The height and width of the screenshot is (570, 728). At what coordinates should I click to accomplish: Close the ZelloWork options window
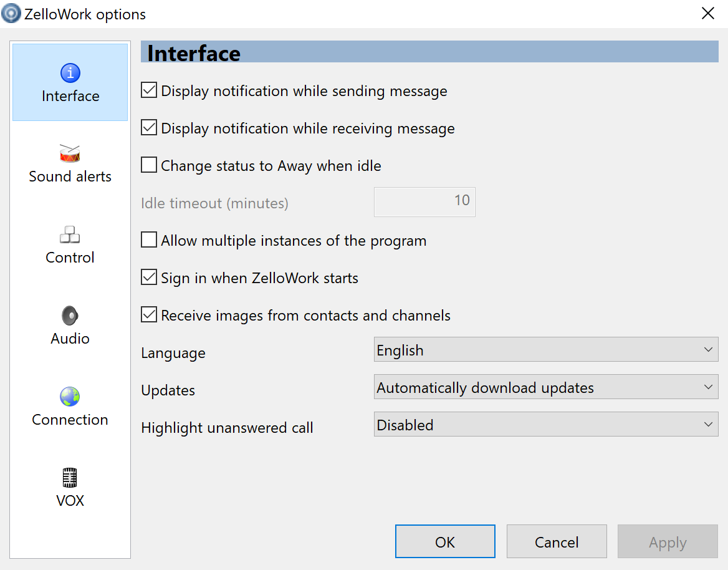coord(707,14)
